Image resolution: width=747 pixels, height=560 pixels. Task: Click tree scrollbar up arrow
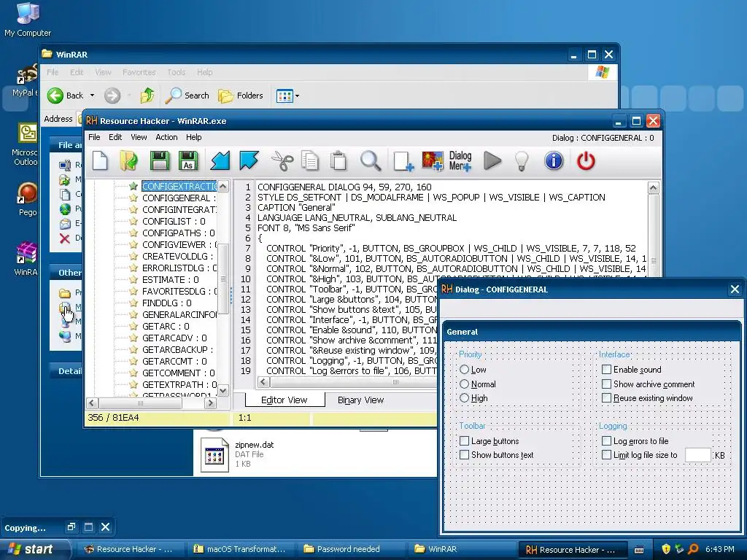pyautogui.click(x=223, y=186)
